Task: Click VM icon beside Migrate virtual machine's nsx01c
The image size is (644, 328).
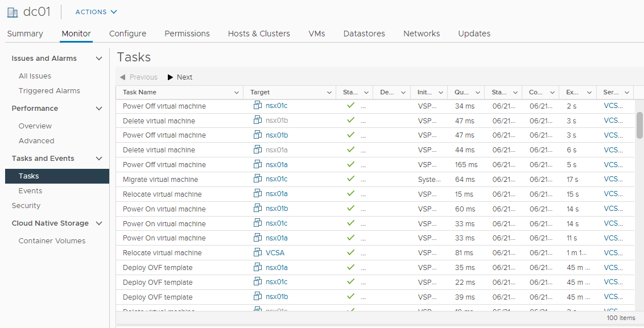Action: [258, 179]
